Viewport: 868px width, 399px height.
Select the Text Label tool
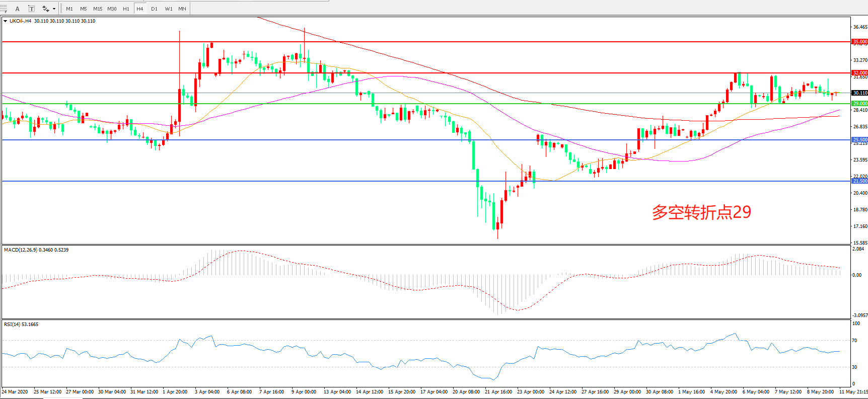(x=31, y=9)
